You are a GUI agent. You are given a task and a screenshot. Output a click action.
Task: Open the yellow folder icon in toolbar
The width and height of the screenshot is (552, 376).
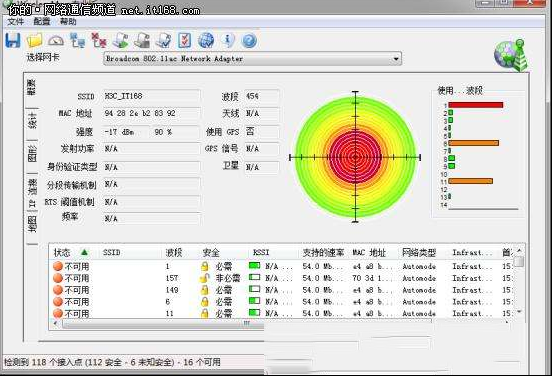(34, 40)
